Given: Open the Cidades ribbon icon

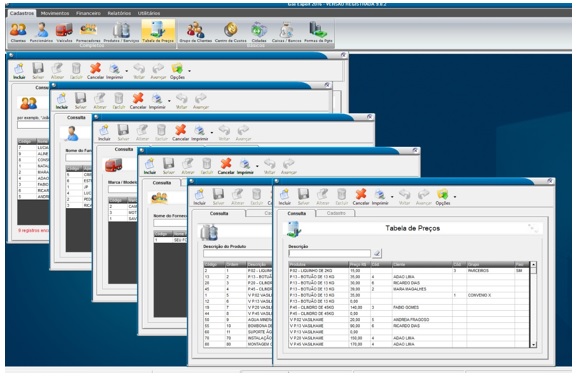Looking at the screenshot, I should coord(259,32).
